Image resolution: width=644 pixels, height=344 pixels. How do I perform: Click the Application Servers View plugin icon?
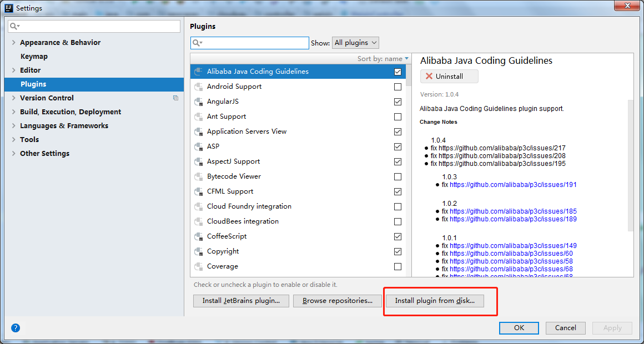199,131
